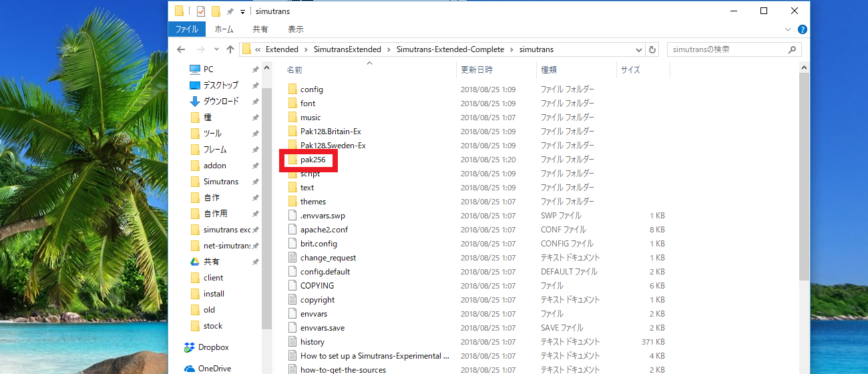Open the Explorer help icon
Viewport: 868px width, 374px height.
803,29
